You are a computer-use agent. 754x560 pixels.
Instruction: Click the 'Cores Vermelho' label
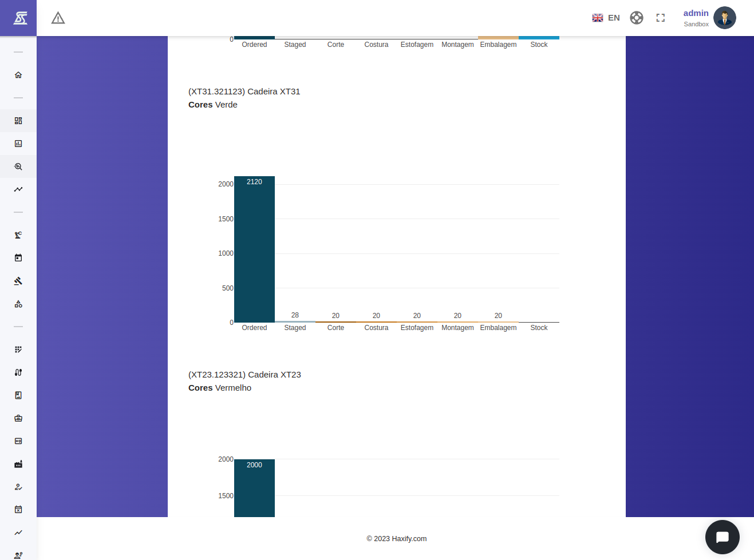point(220,388)
